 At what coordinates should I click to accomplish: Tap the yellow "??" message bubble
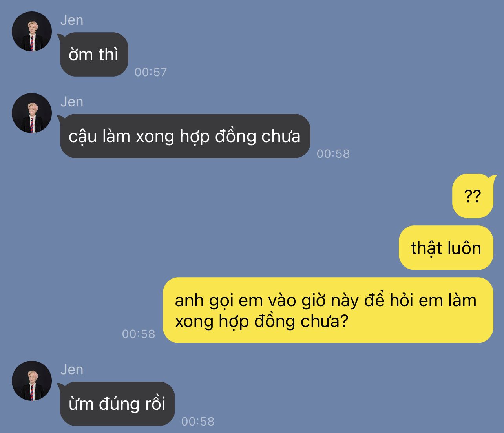(x=474, y=196)
